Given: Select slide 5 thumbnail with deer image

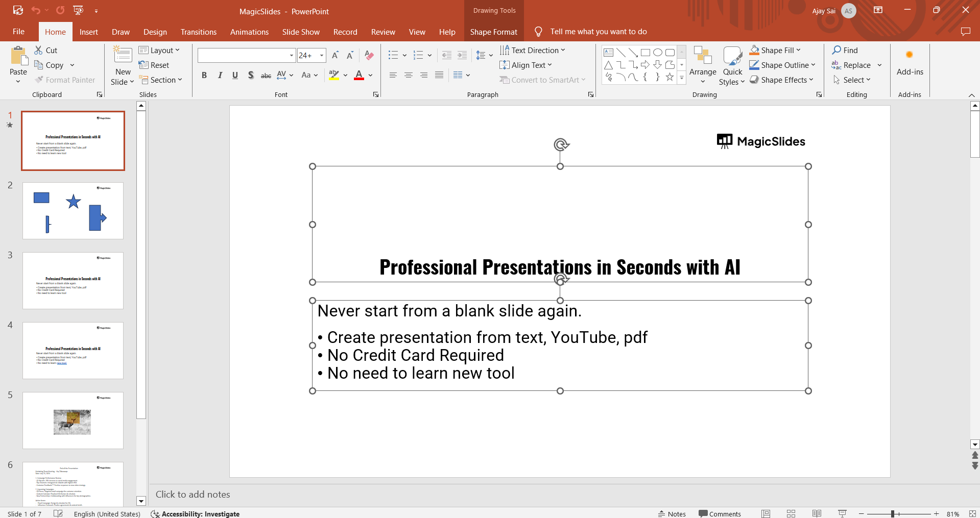Looking at the screenshot, I should 73,421.
